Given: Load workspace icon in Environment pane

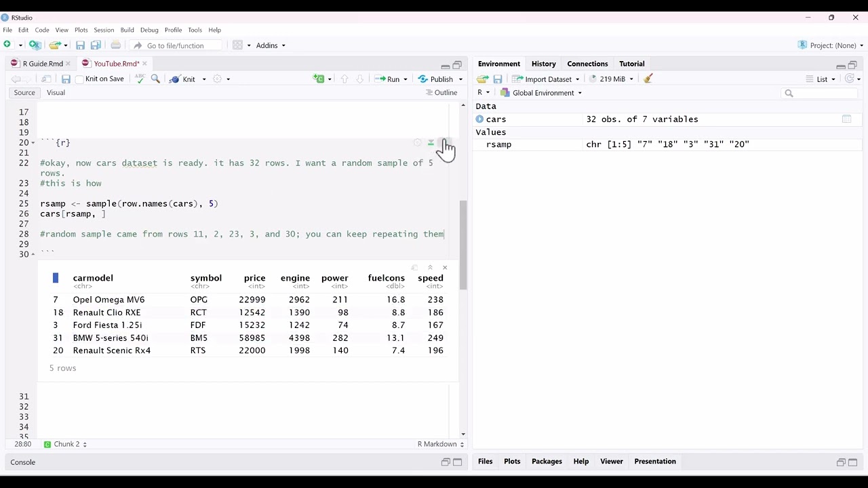Looking at the screenshot, I should click(x=482, y=79).
